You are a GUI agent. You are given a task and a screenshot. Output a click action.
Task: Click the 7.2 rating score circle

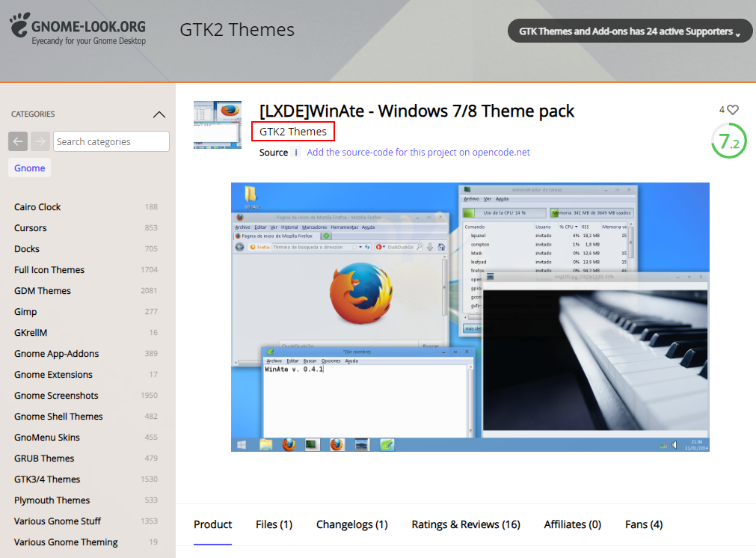728,141
